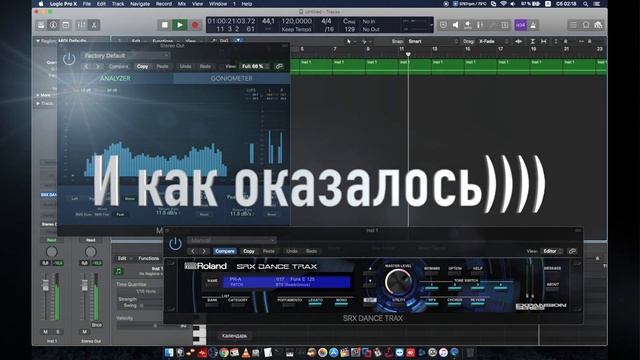Go to previous preset in Stereo Out plugin
The image size is (640, 360).
[87, 66]
